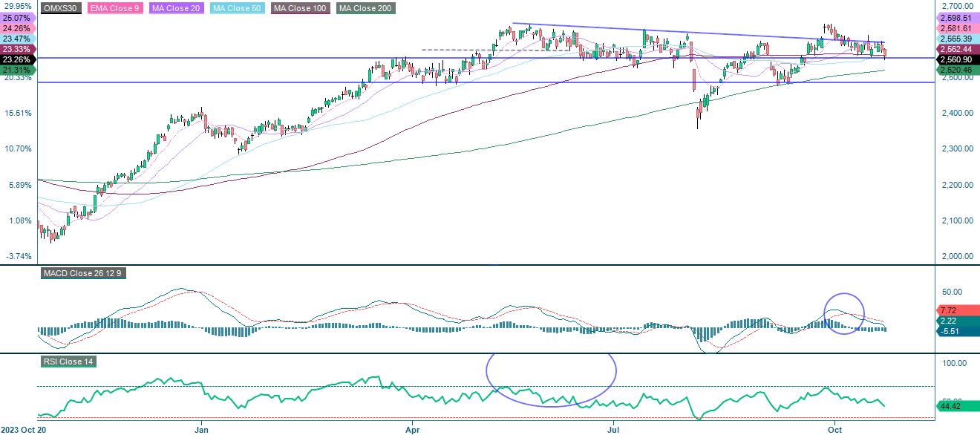Viewport: 980px width, 435px height.
Task: Toggle the MA Close 200 legend entry
Action: pos(365,9)
